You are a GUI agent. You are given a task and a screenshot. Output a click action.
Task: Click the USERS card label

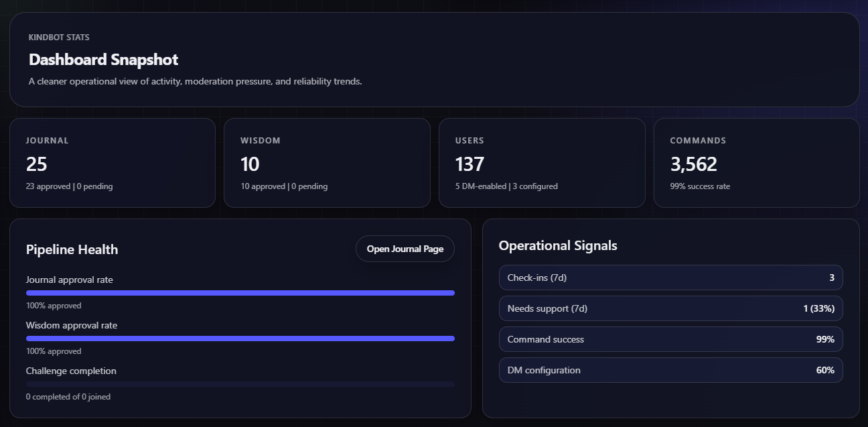coord(469,141)
